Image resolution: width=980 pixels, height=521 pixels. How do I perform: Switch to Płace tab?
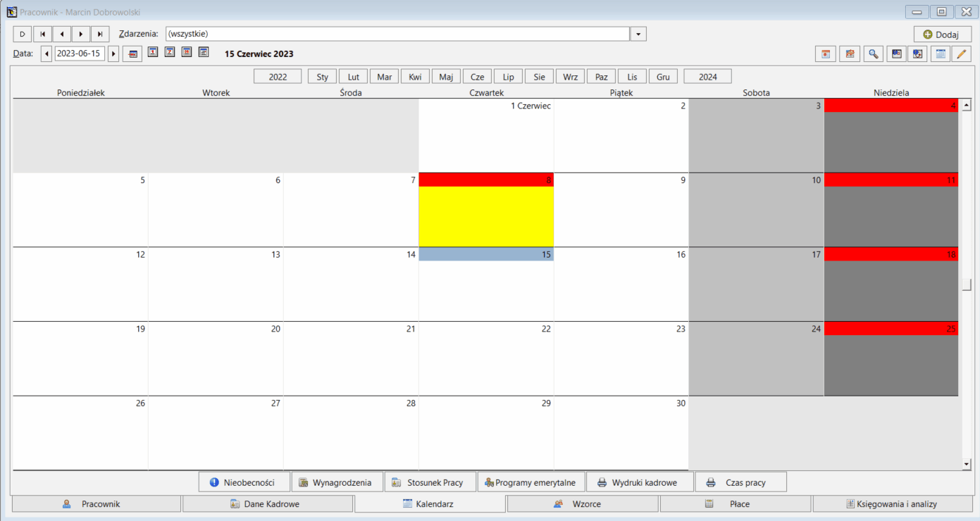pyautogui.click(x=735, y=504)
